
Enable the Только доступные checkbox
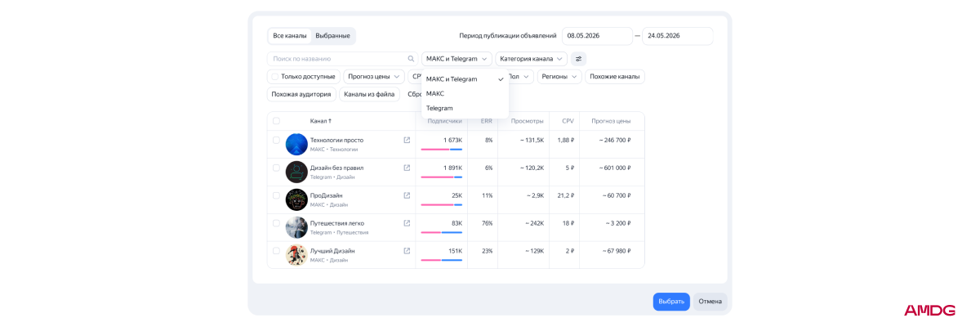point(276,77)
